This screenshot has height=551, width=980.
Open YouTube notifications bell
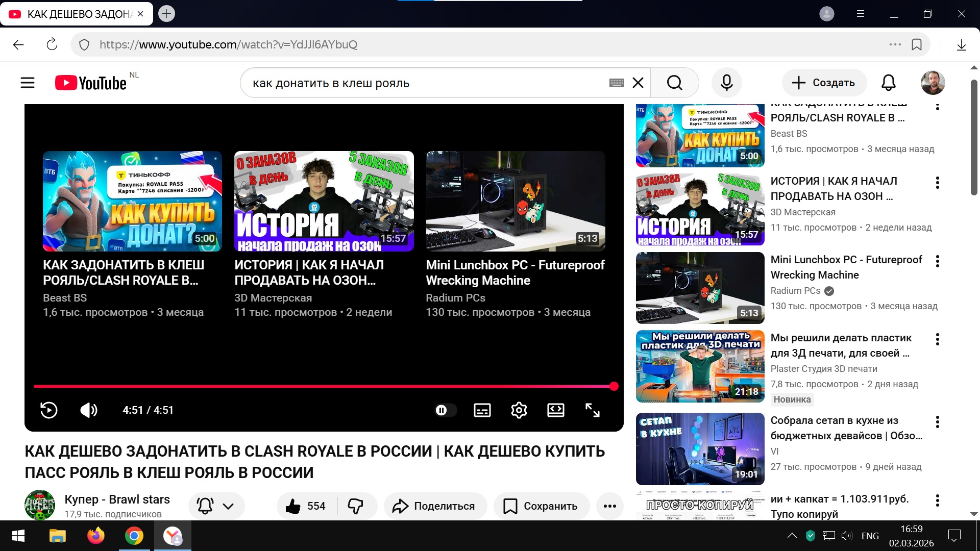[888, 83]
